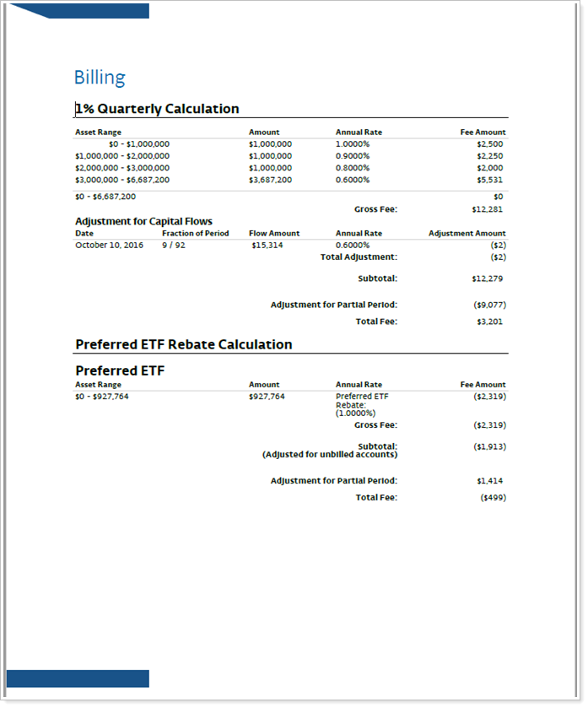This screenshot has width=588, height=708.
Task: Select the $12,281 gross fee value
Action: pos(487,209)
